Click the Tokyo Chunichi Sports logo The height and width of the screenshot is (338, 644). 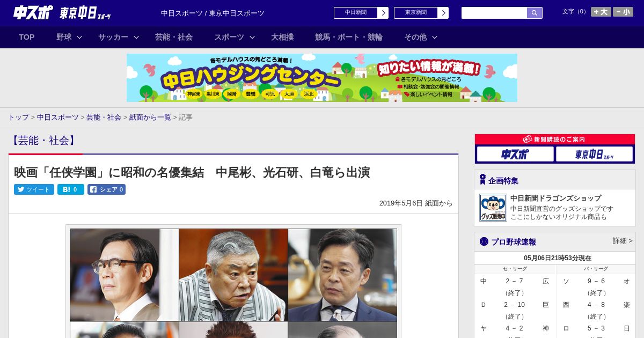coord(85,13)
